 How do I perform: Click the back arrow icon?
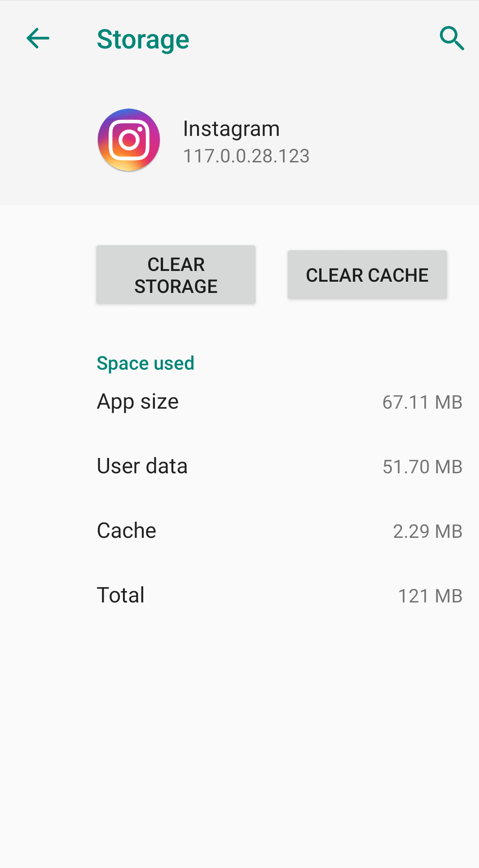(x=38, y=38)
